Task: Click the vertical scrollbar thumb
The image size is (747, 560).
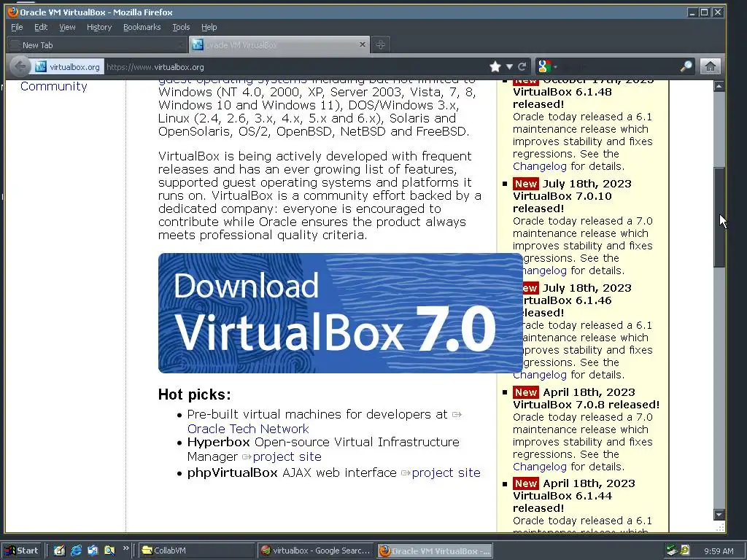Action: pos(719,217)
